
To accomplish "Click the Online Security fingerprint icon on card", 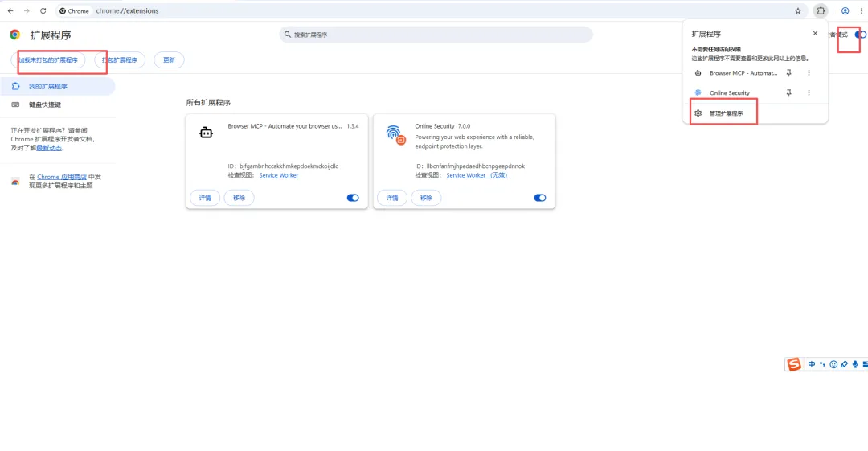I will [395, 134].
